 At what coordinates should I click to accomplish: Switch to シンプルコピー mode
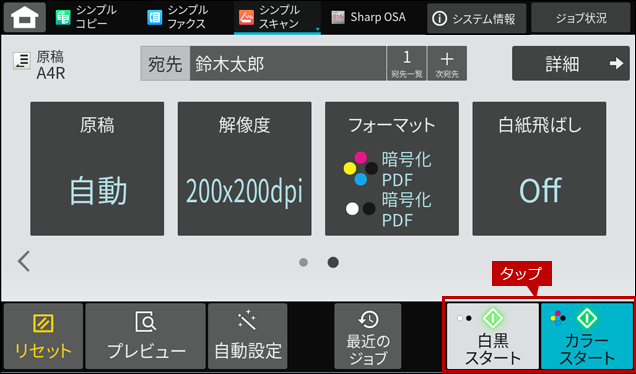(x=86, y=17)
